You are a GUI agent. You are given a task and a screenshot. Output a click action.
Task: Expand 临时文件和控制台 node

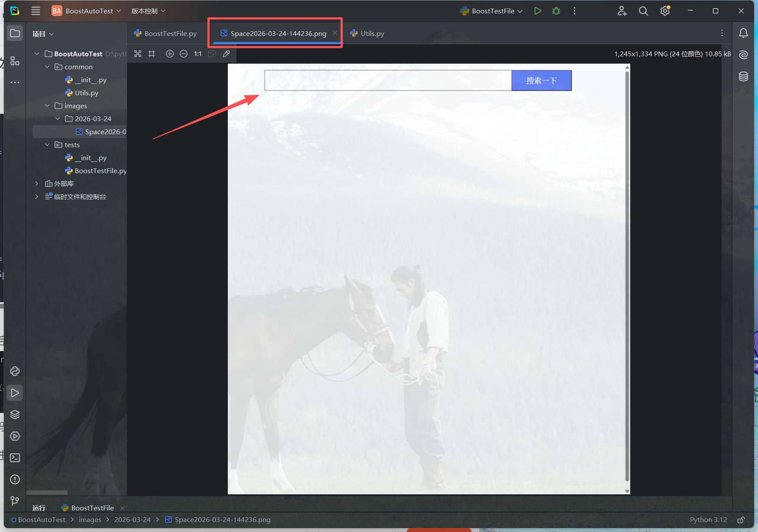tap(37, 197)
